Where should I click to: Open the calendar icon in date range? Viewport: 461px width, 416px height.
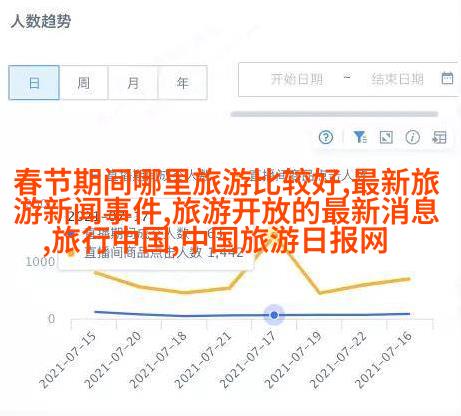[447, 79]
